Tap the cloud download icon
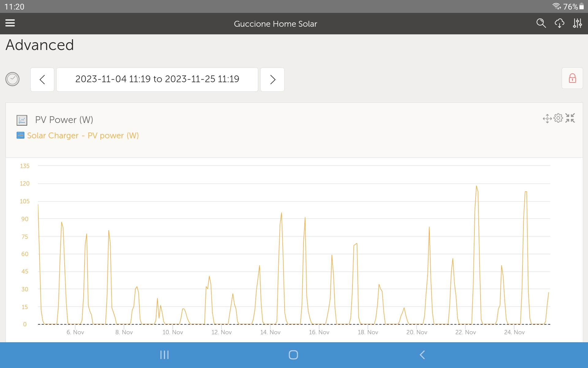 [x=559, y=23]
